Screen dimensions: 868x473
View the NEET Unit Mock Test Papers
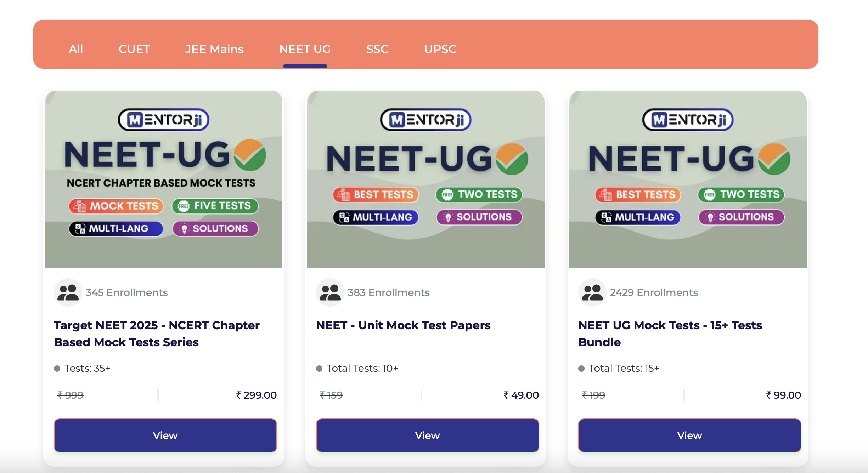pos(428,435)
